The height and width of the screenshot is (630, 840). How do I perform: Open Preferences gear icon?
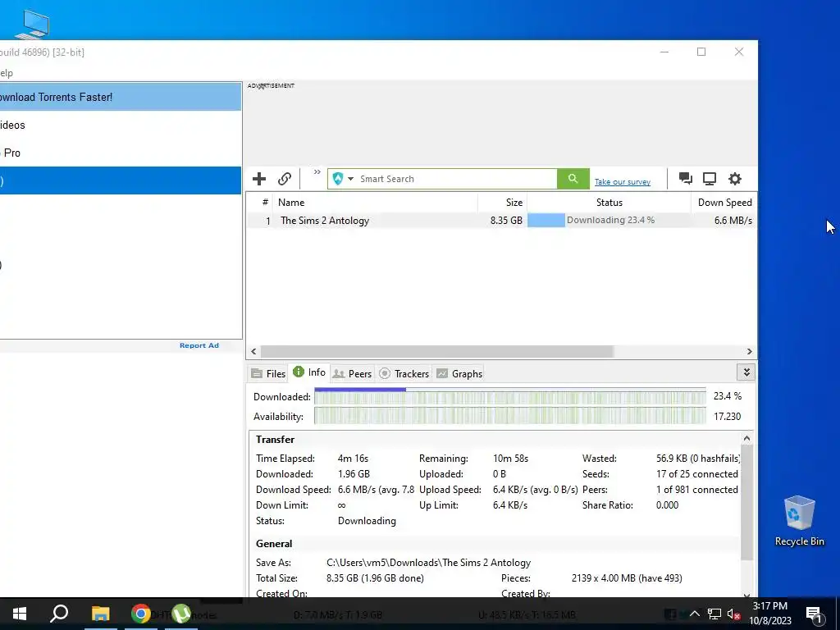tap(735, 179)
